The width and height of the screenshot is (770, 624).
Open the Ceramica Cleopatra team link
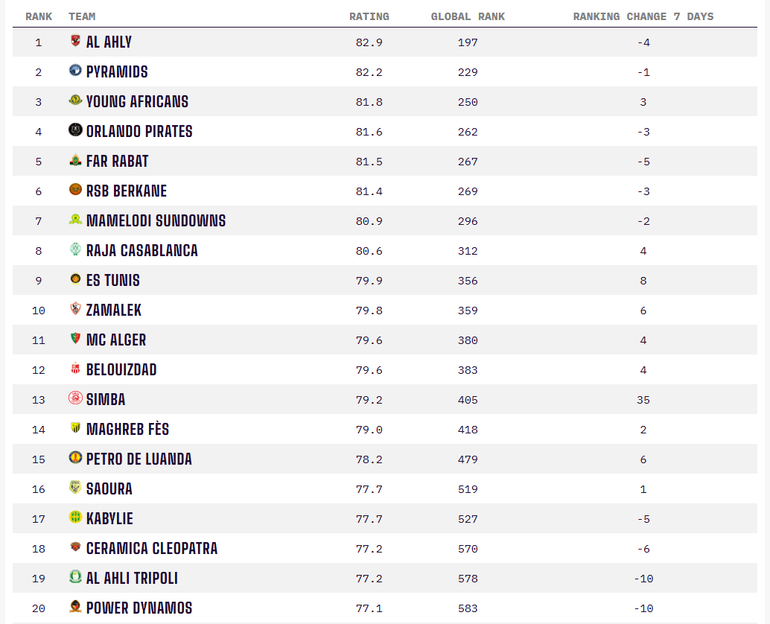pyautogui.click(x=152, y=548)
